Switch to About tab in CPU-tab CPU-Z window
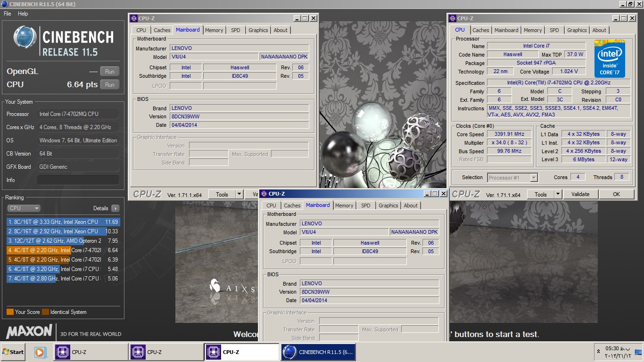This screenshot has width=644, height=362. 599,30
